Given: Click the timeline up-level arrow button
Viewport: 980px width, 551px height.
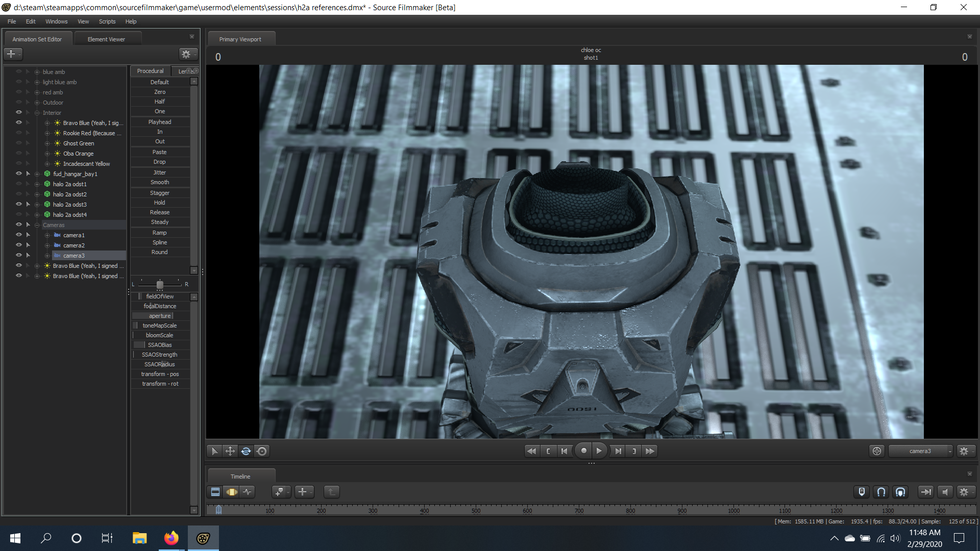Looking at the screenshot, I should tap(331, 492).
